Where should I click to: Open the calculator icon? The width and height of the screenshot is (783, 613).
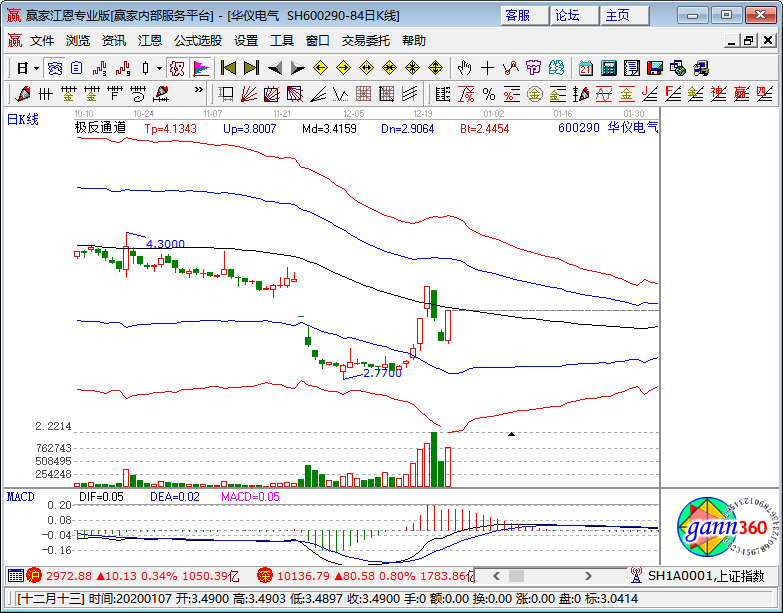[x=609, y=68]
